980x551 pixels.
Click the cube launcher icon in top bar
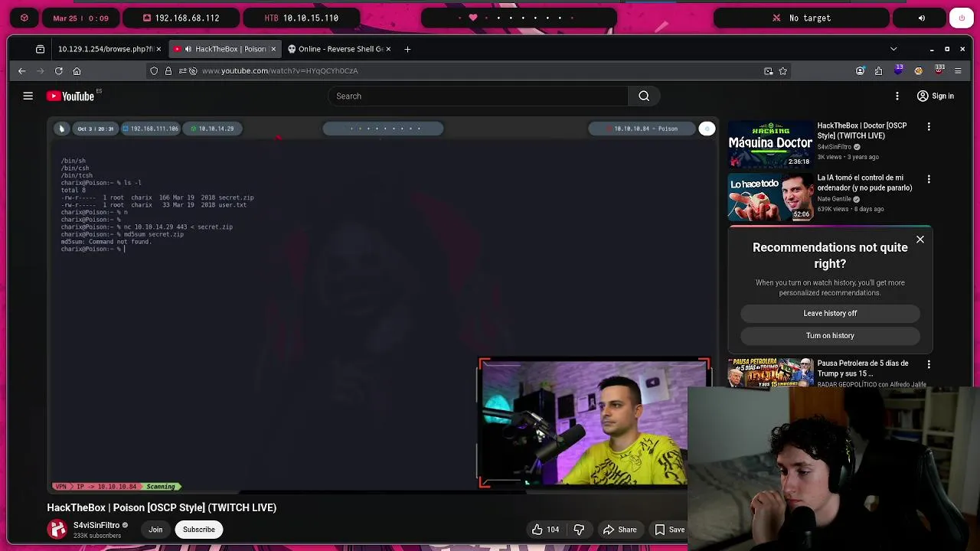tap(24, 18)
